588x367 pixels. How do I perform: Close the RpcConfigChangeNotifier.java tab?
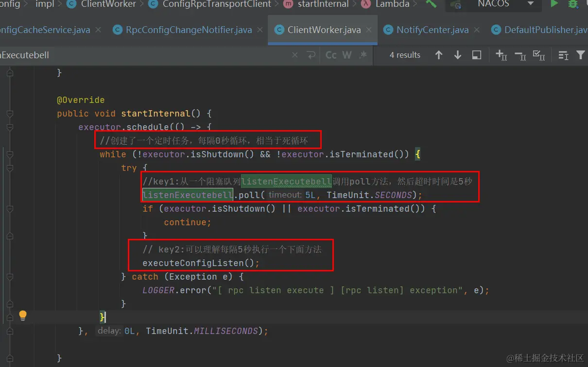pyautogui.click(x=260, y=30)
